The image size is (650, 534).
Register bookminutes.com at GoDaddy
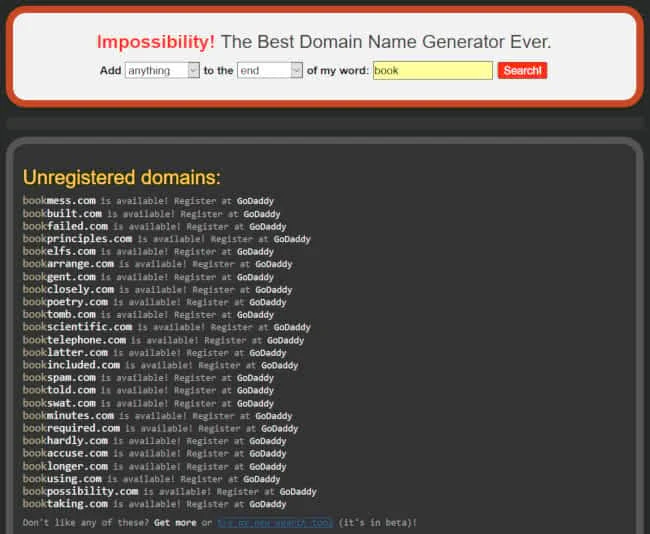click(274, 416)
